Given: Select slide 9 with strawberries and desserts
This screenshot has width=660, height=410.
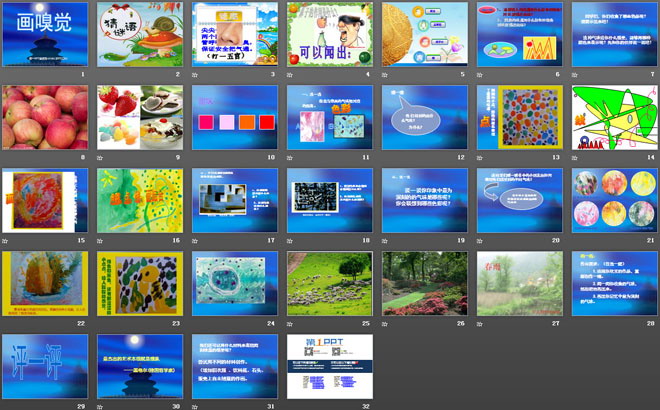Looking at the screenshot, I should pyautogui.click(x=140, y=117).
